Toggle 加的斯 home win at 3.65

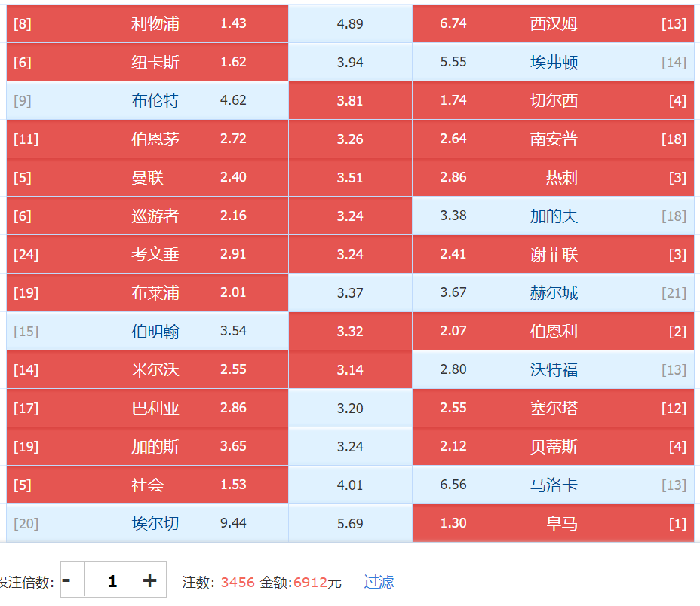(x=147, y=445)
